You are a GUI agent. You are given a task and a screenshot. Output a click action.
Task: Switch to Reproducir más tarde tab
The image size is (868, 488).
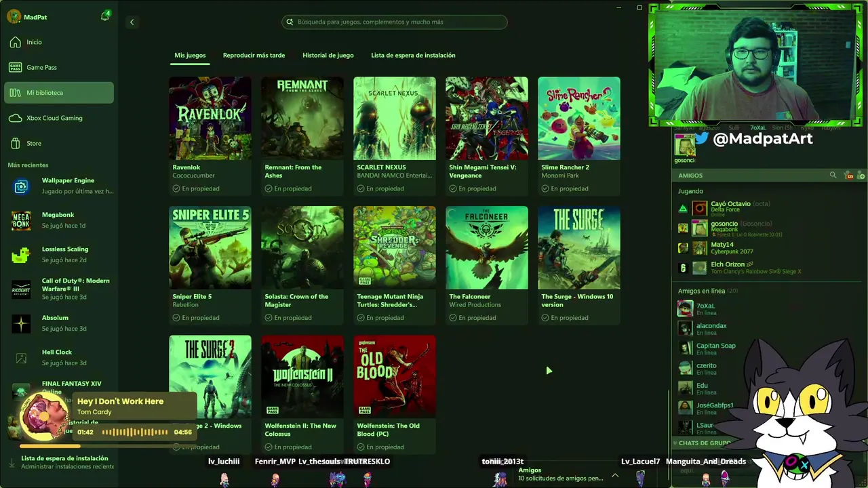(x=254, y=56)
